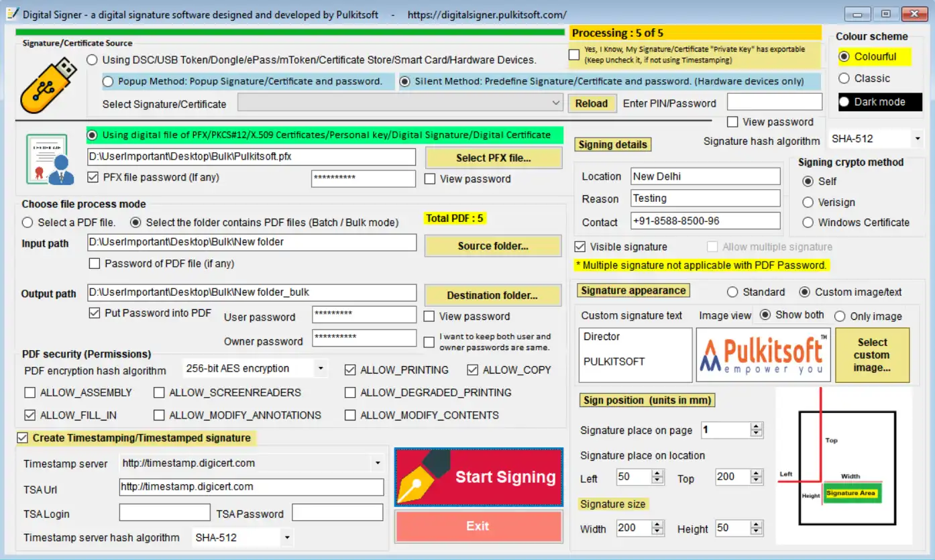Toggle ALLOW_PRINTING permission
Screen dimensions: 935x560
point(350,370)
